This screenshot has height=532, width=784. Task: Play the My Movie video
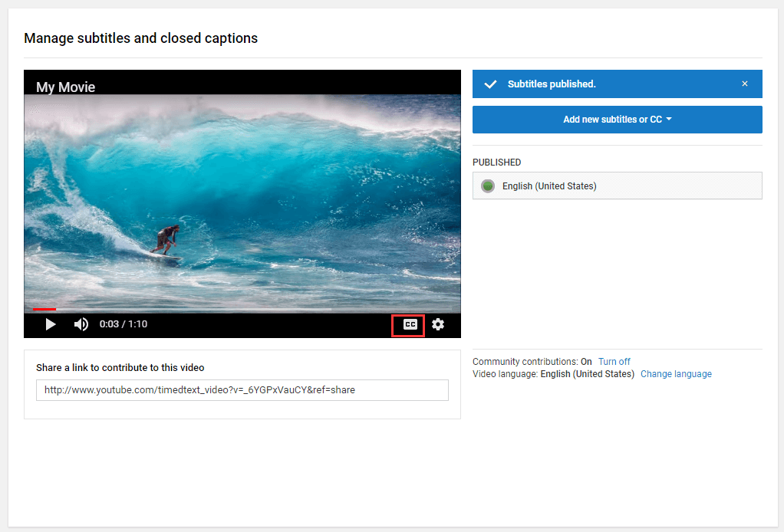(51, 324)
